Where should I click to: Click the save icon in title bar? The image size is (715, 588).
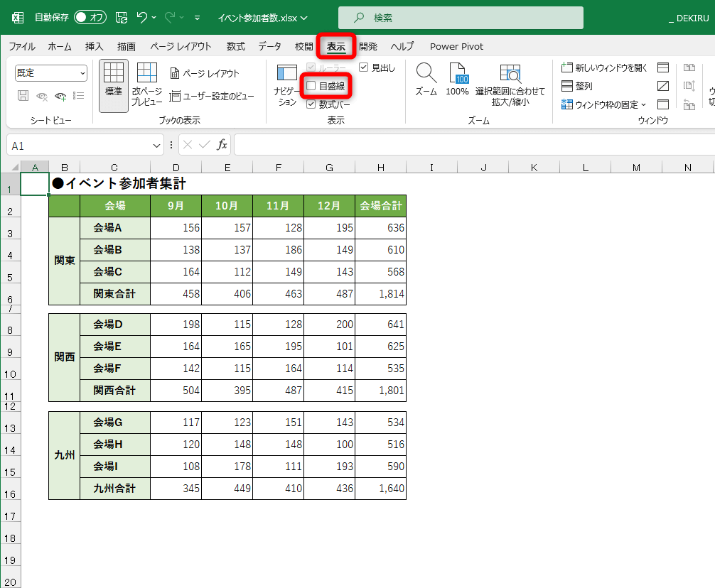coord(122,17)
